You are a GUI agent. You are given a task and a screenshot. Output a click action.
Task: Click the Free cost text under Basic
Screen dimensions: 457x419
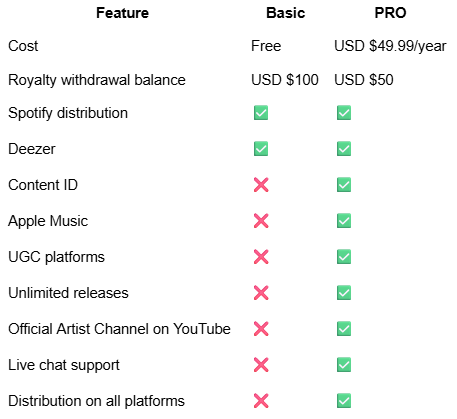coord(266,46)
